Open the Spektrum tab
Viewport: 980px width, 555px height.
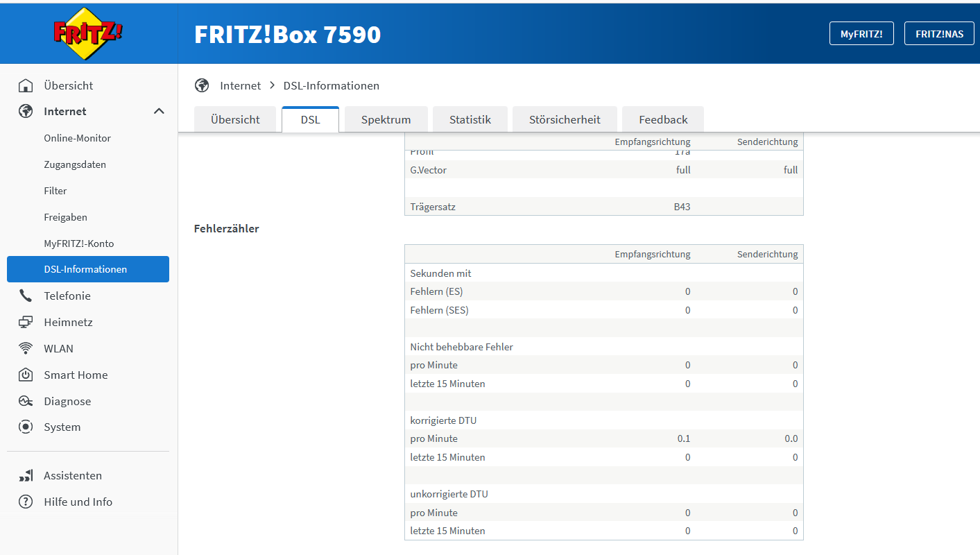[x=386, y=119]
